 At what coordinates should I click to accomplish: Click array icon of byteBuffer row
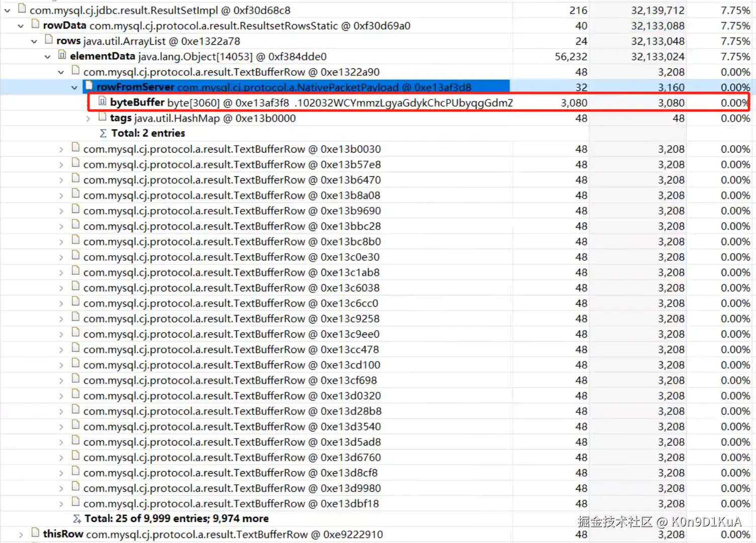102,101
